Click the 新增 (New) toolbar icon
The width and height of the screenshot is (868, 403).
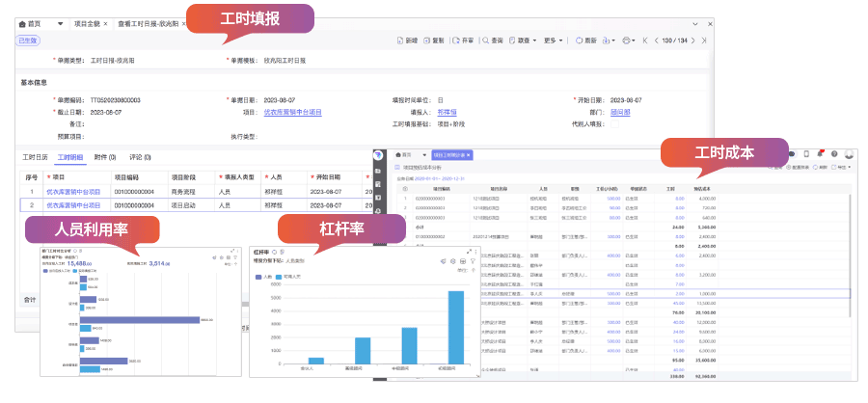point(401,40)
